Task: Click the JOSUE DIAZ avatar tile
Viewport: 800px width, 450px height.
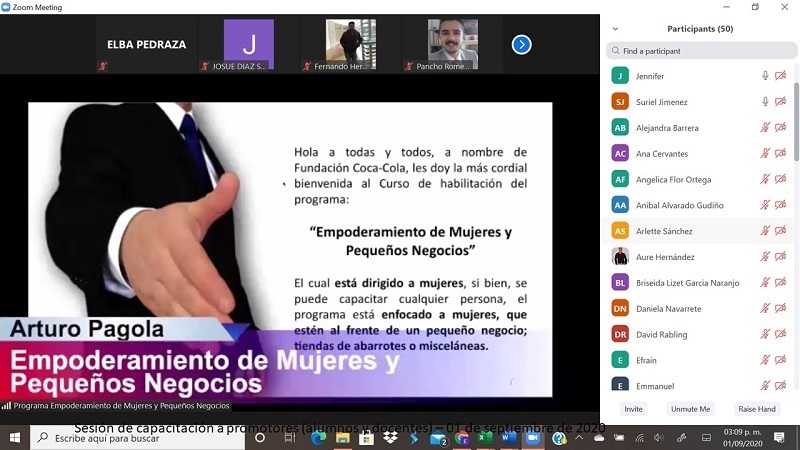Action: [x=249, y=44]
